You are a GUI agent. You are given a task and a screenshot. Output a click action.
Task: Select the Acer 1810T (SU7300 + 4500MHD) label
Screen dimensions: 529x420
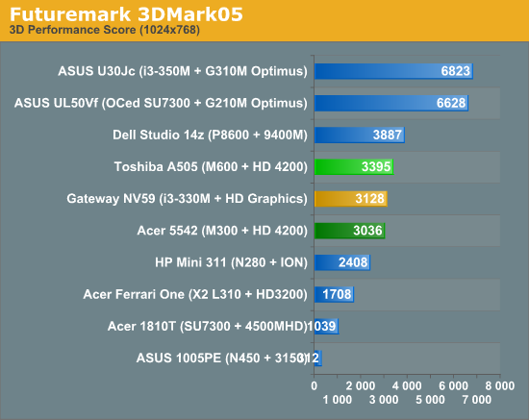[208, 326]
